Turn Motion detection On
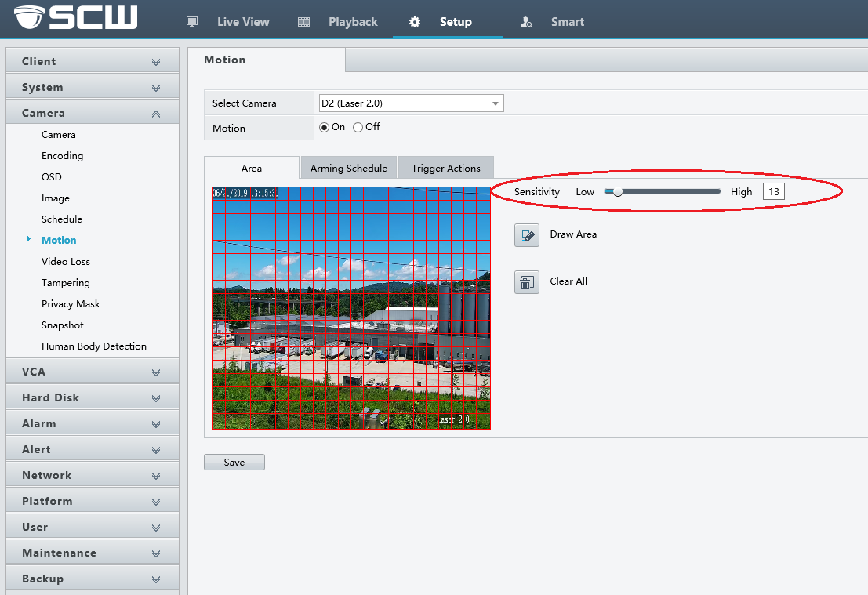The height and width of the screenshot is (595, 868). [325, 127]
